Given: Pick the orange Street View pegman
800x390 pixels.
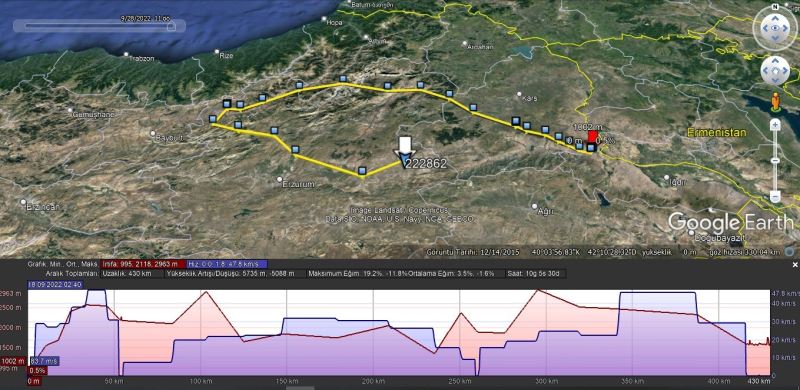Looking at the screenshot, I should [x=776, y=102].
